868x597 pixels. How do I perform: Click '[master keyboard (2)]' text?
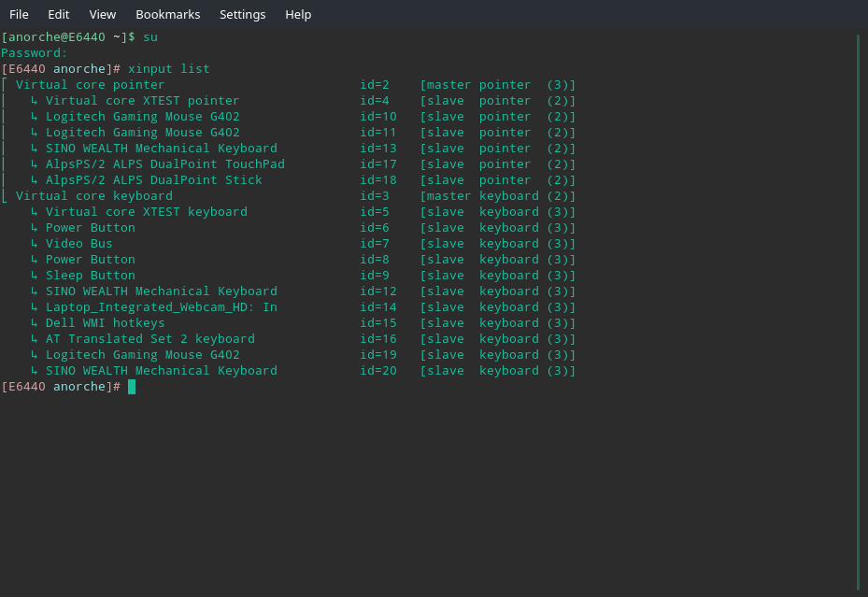point(498,196)
